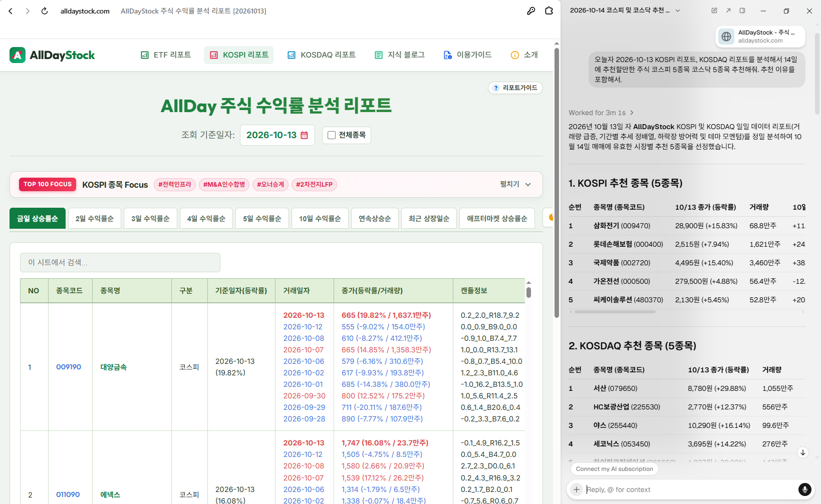Open the 2026-10-13 date field
The width and height of the screenshot is (821, 504).
278,135
